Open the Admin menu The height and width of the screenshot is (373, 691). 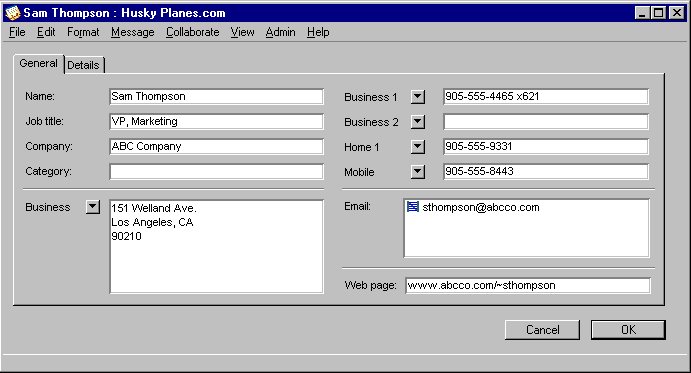pyautogui.click(x=280, y=32)
